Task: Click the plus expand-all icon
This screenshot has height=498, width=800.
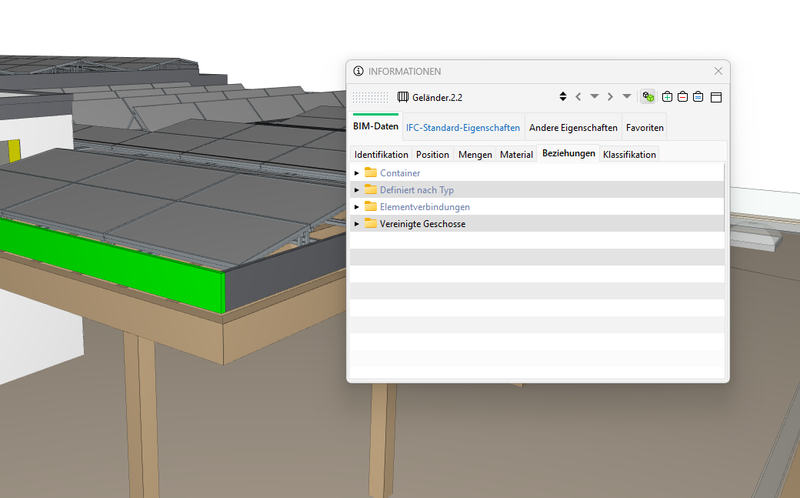Action: coord(667,97)
